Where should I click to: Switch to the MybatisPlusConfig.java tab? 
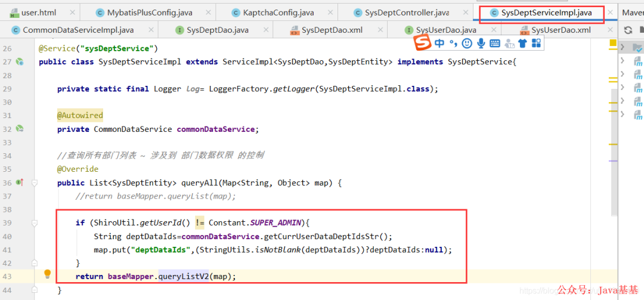coord(147,13)
